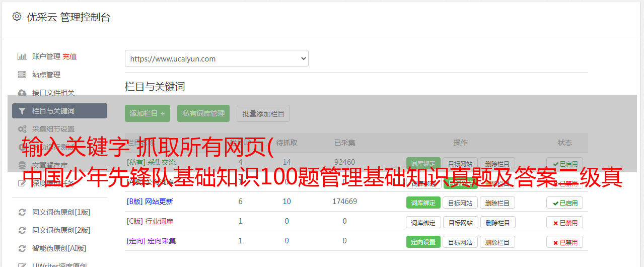
Task: Open the 充值 recharge link
Action: pyautogui.click(x=69, y=56)
